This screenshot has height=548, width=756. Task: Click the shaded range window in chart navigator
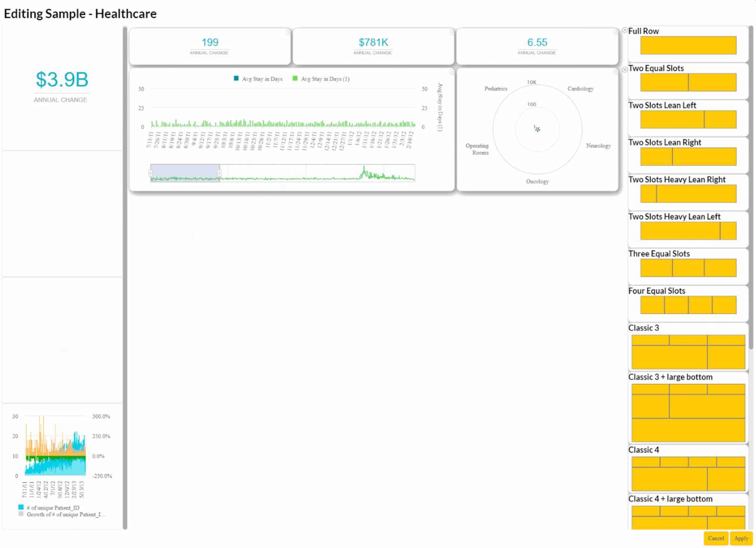coord(185,173)
